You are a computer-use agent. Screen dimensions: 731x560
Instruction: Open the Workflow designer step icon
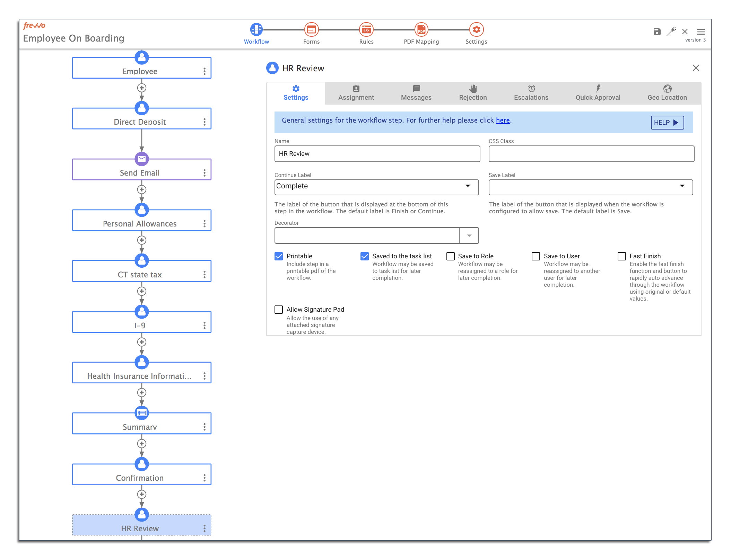click(x=256, y=30)
